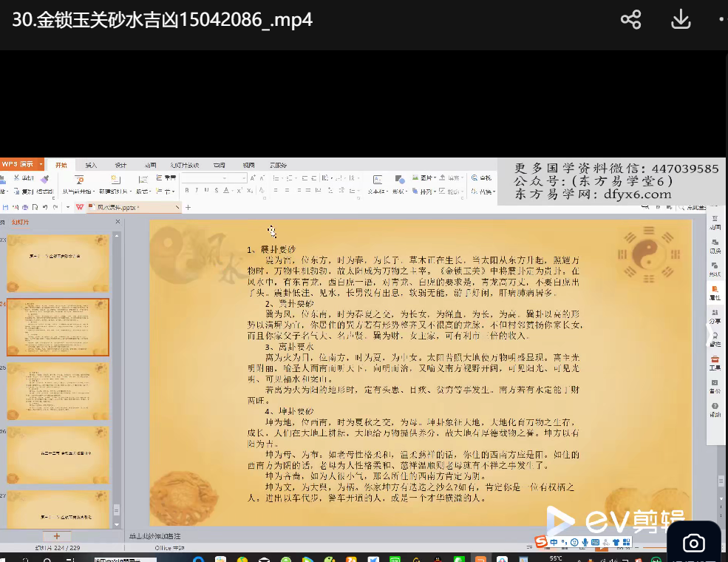Switch to the 插入 ribbon tab
The image size is (728, 562).
pos(91,165)
